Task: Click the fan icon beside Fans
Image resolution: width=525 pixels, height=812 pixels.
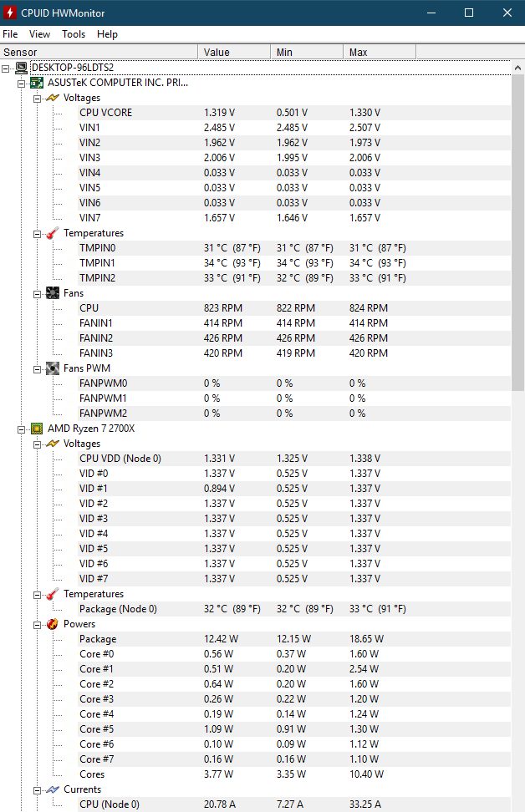Action: coord(53,293)
